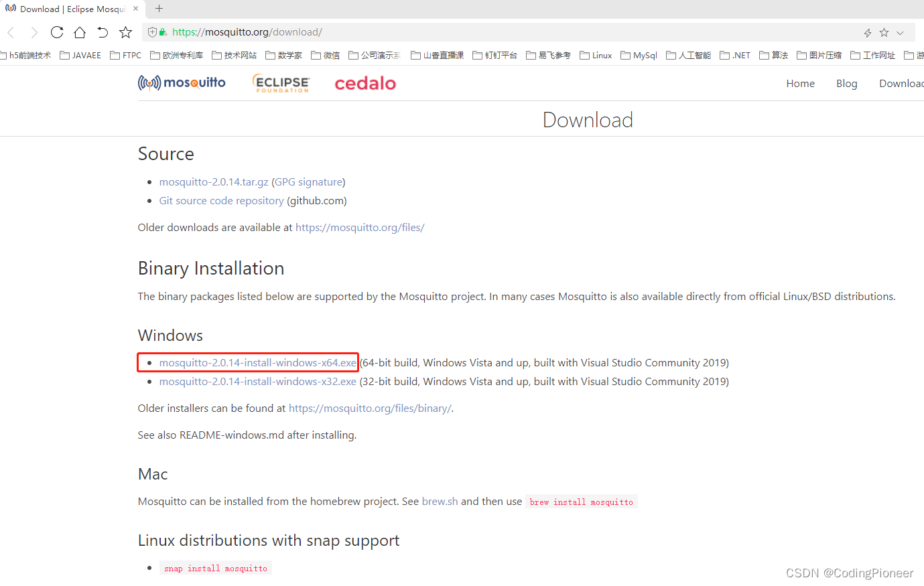Open the 图片压缩 bookmark folder
The width and height of the screenshot is (924, 586).
pos(819,56)
